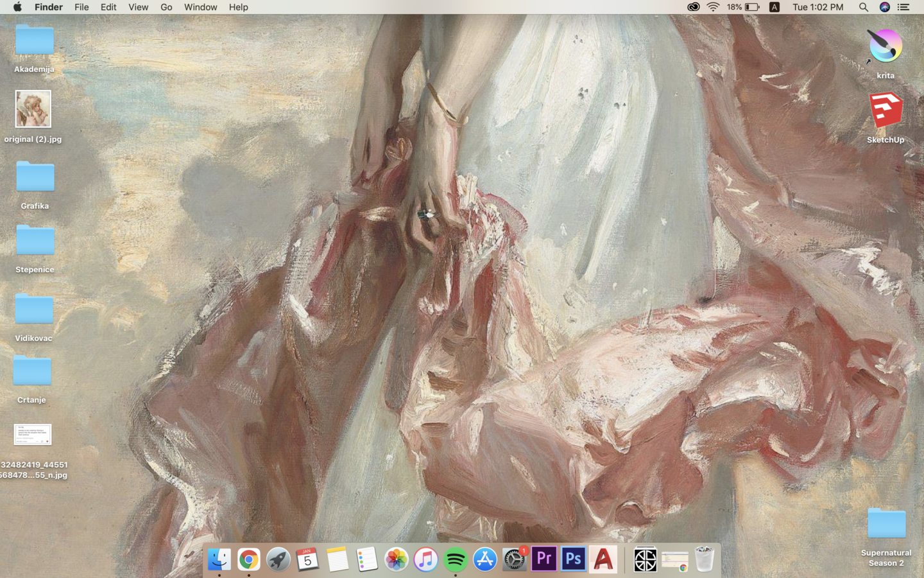Open the Go menu
Screen dimensions: 924x578
tap(166, 7)
